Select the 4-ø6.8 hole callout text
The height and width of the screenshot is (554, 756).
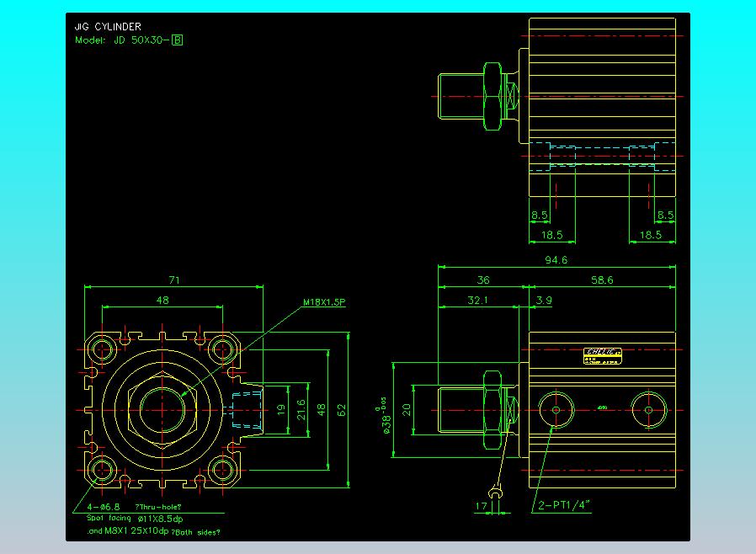point(104,507)
